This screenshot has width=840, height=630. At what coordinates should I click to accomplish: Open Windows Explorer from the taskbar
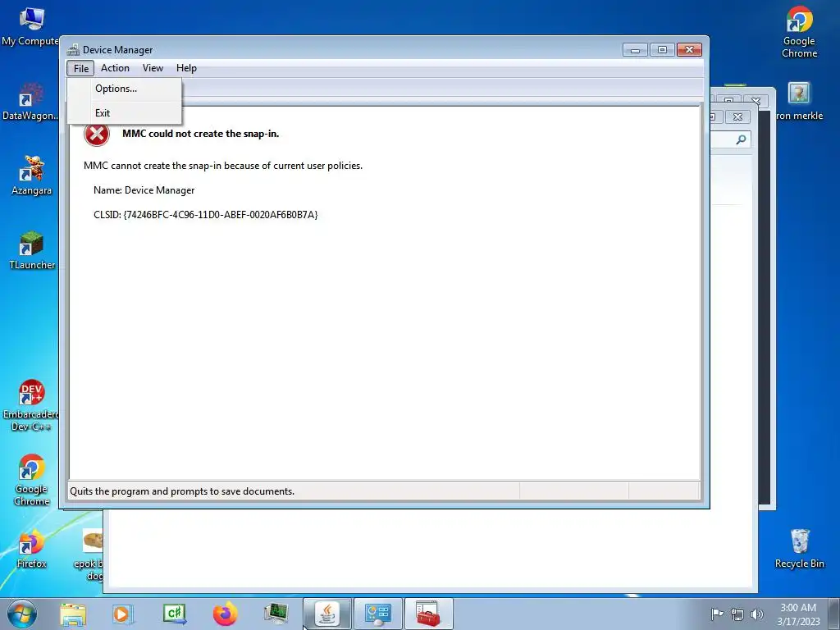[73, 614]
